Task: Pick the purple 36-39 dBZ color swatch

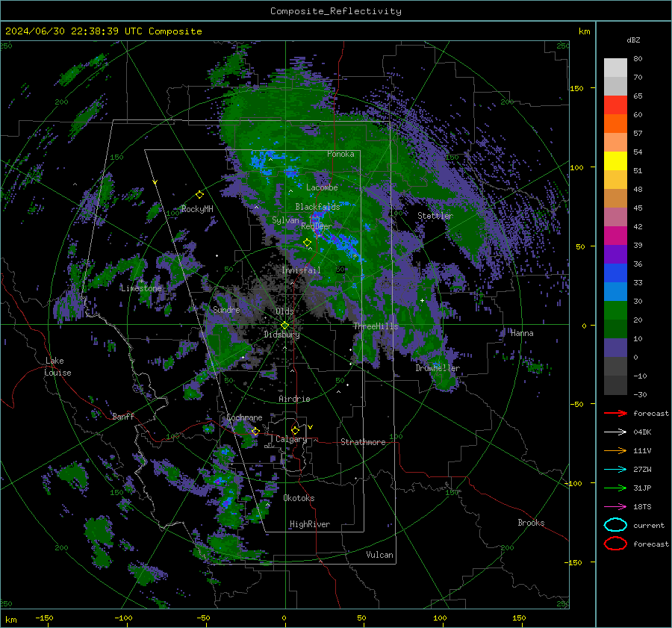Action: tap(615, 255)
